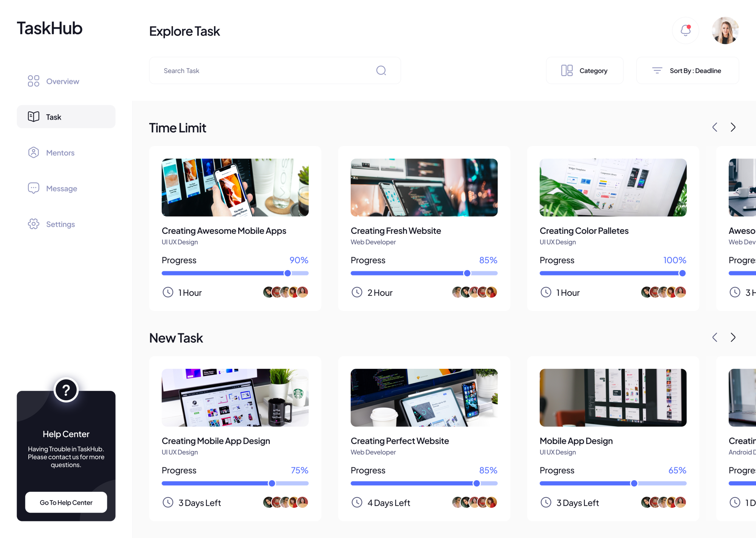Open the Sort By Deadline dropdown
The image size is (756, 538).
(687, 70)
